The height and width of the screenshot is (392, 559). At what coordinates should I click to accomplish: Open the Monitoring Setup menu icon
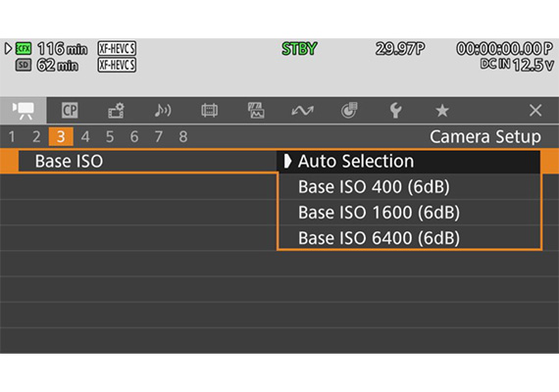(209, 110)
